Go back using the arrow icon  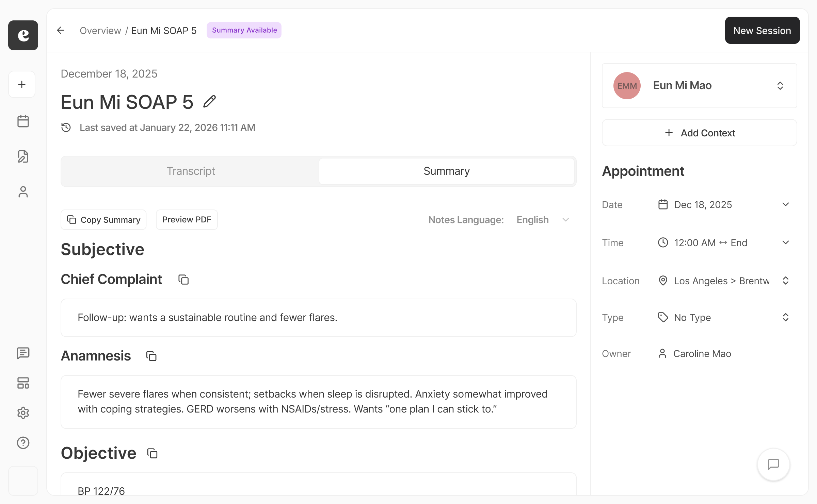click(61, 30)
